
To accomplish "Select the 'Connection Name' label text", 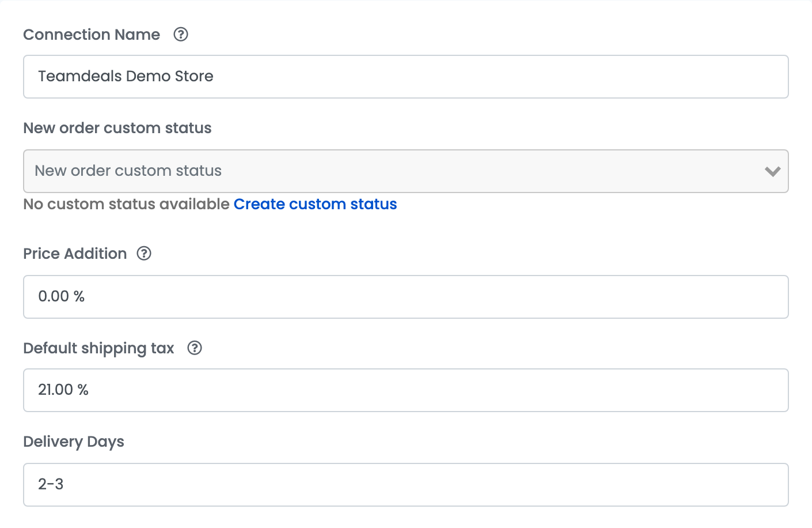I will 92,35.
